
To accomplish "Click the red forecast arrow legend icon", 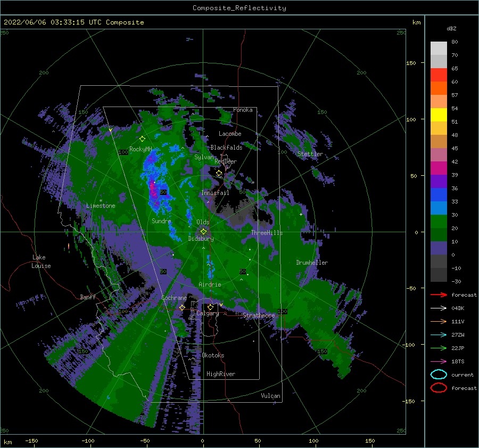I will click(x=439, y=295).
